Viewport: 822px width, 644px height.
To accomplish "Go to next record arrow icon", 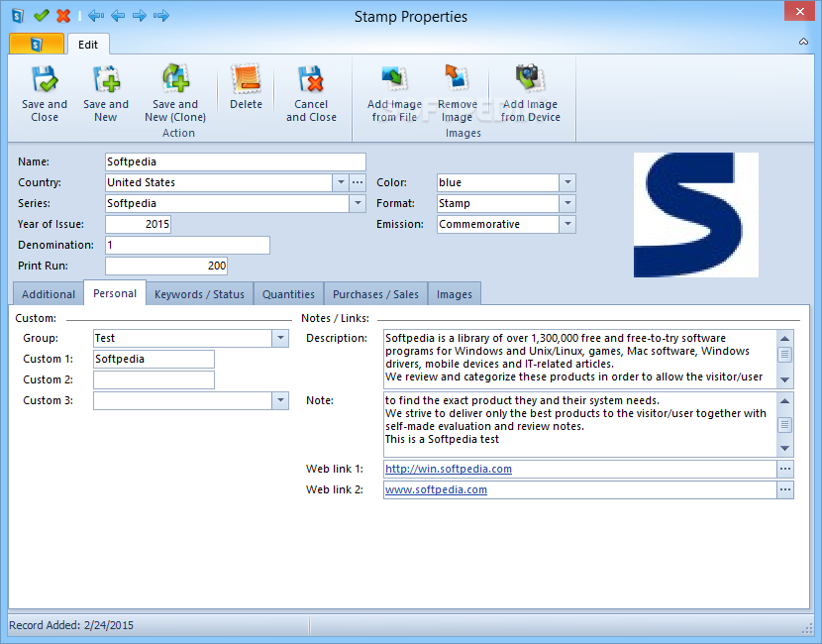I will [x=139, y=16].
